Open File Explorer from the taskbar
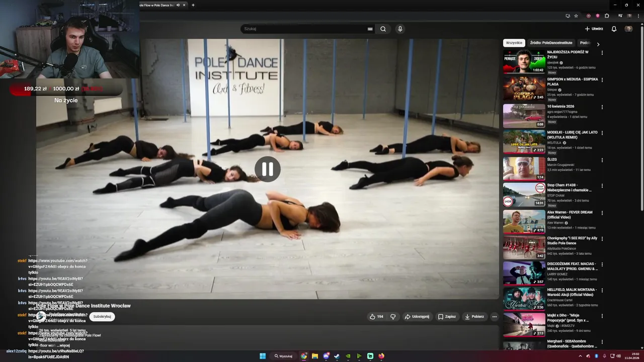The height and width of the screenshot is (362, 644). click(315, 356)
